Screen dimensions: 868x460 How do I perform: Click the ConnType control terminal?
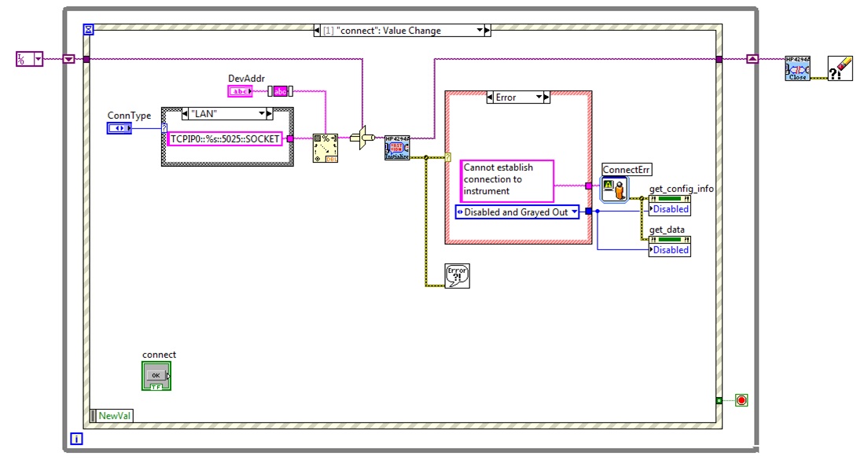pos(120,127)
